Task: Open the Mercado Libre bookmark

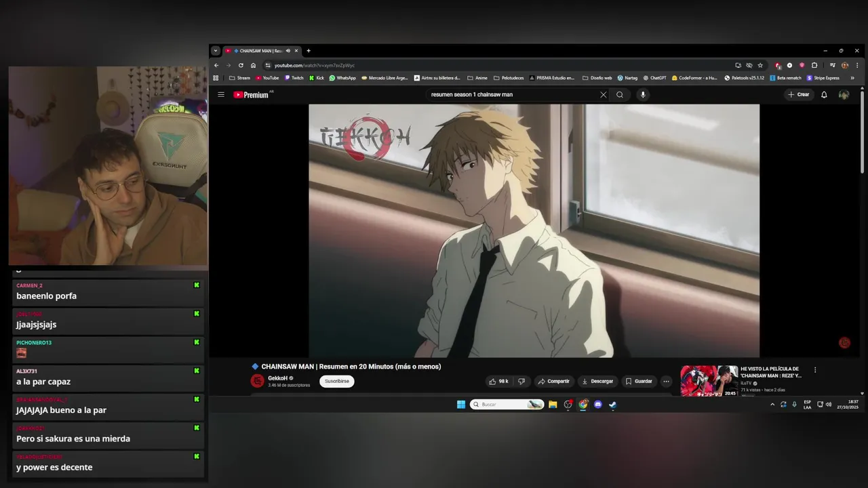Action: click(384, 78)
